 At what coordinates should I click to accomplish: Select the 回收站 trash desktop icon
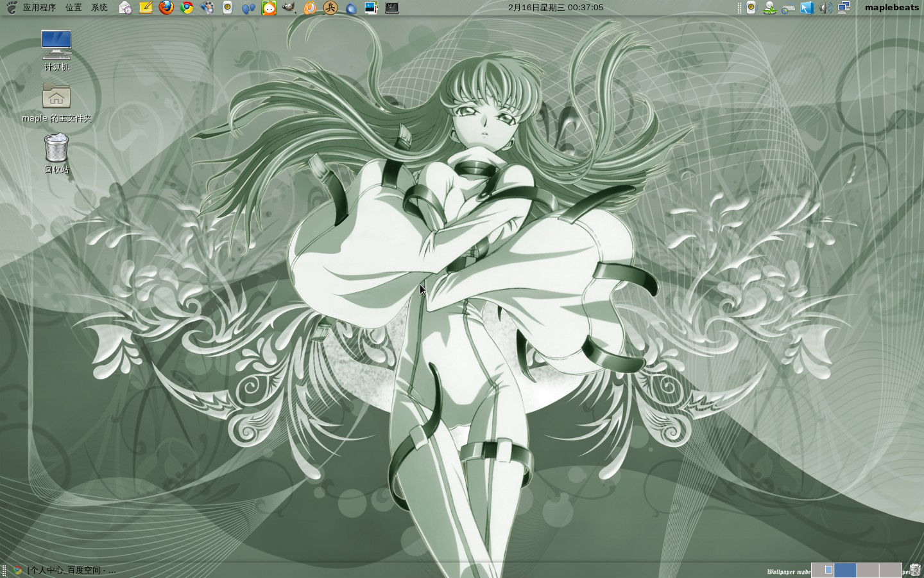[56, 153]
